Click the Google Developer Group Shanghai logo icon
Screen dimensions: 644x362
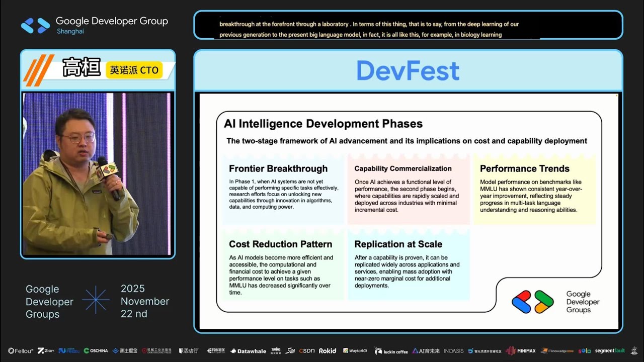click(x=35, y=26)
